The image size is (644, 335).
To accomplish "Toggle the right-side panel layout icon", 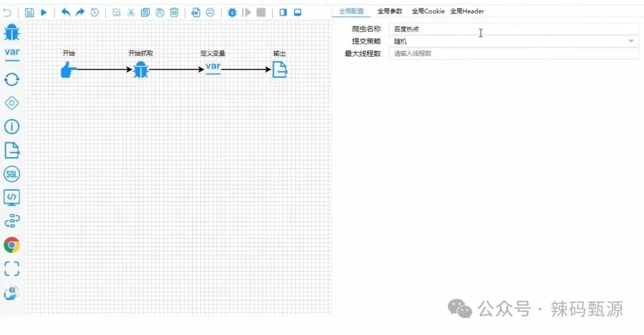I will (283, 13).
